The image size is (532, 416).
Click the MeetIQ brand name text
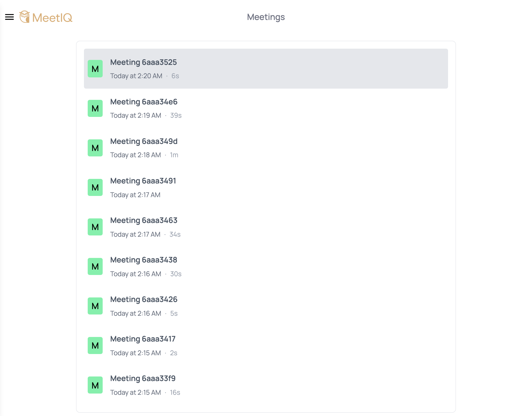52,17
